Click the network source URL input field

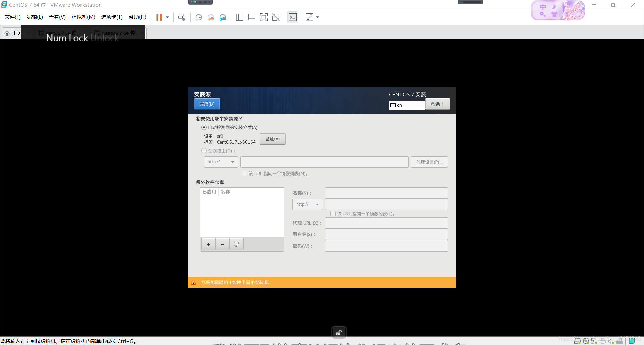coord(324,162)
